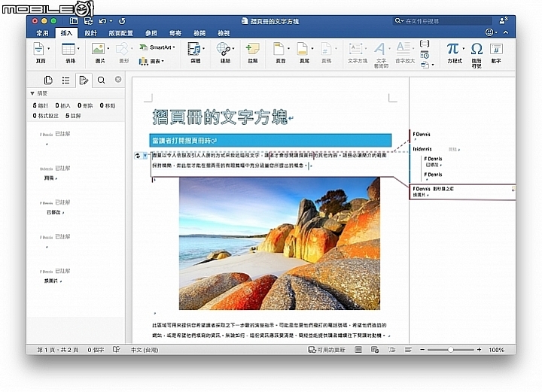
Task: Open the 郵寄 (Mailings) tab
Action: click(175, 33)
